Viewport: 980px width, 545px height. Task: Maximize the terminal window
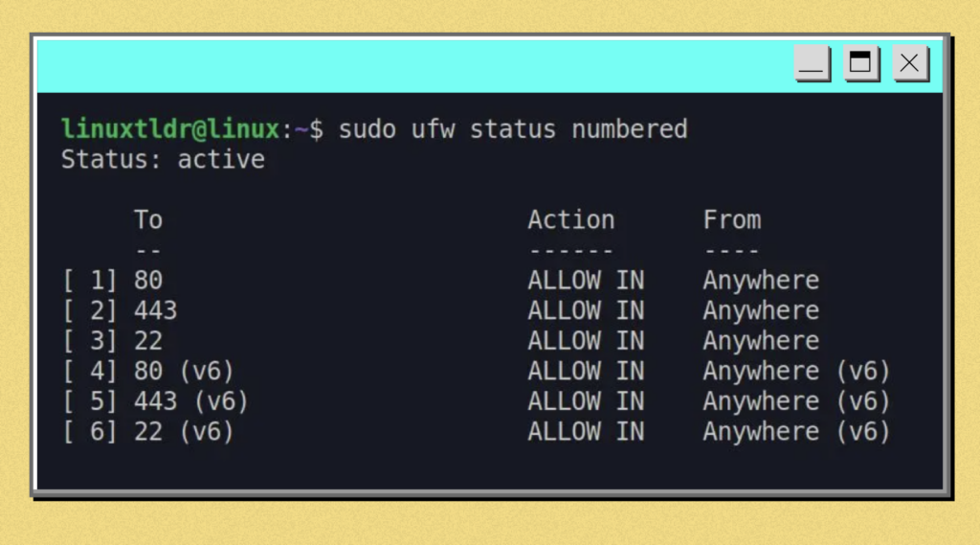point(860,63)
